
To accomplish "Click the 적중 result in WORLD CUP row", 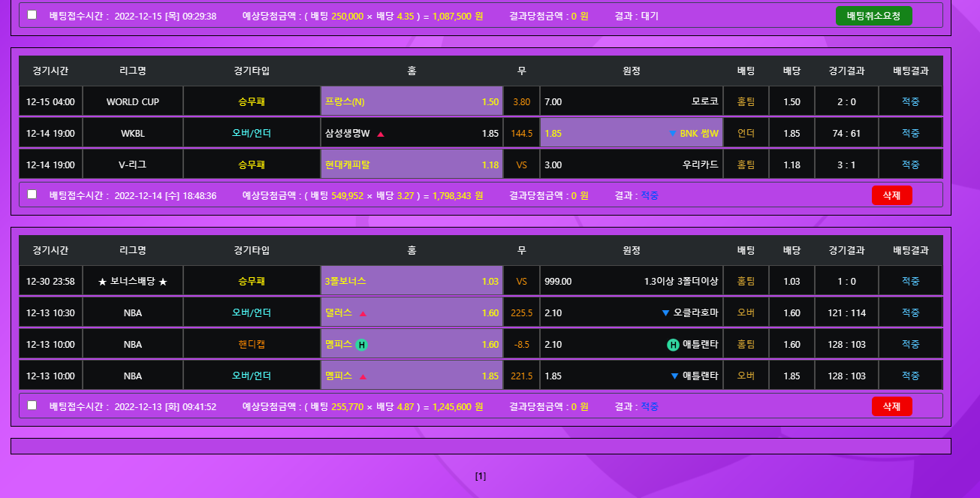I will coord(910,102).
